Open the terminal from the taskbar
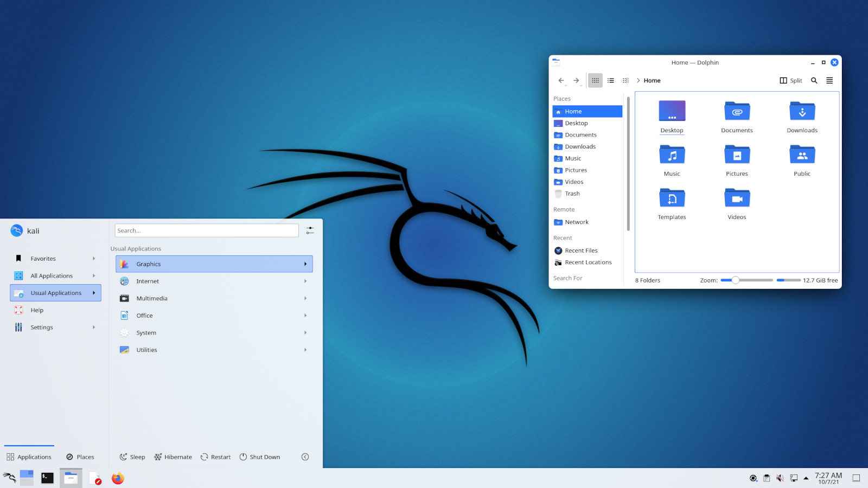Viewport: 868px width, 488px height. click(48, 478)
